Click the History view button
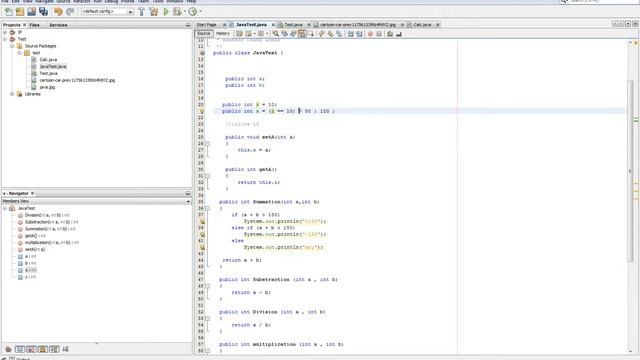 point(222,33)
